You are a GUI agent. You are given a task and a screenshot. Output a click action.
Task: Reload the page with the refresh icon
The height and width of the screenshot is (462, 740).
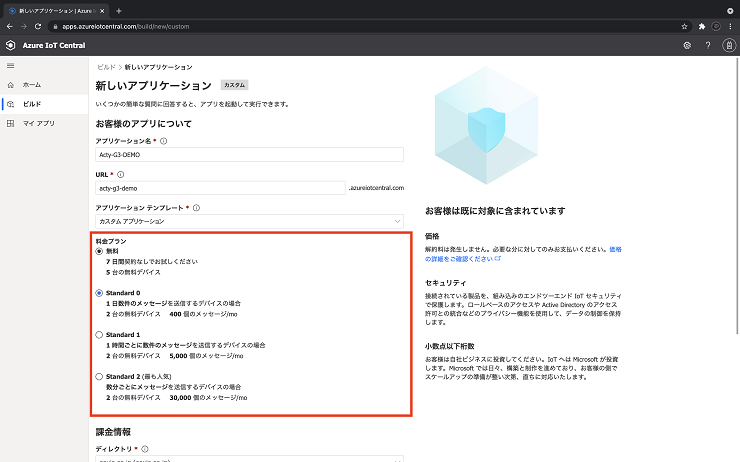click(x=38, y=26)
